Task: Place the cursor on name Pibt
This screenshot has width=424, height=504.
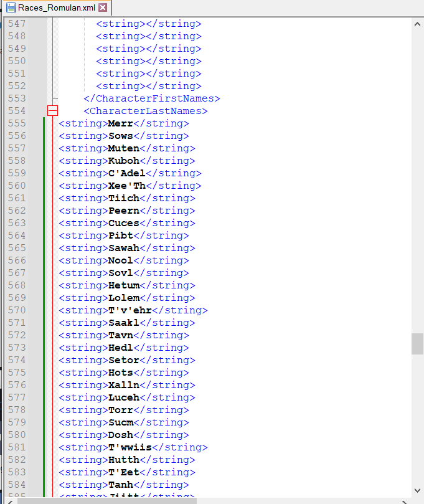Action: pyautogui.click(x=120, y=235)
